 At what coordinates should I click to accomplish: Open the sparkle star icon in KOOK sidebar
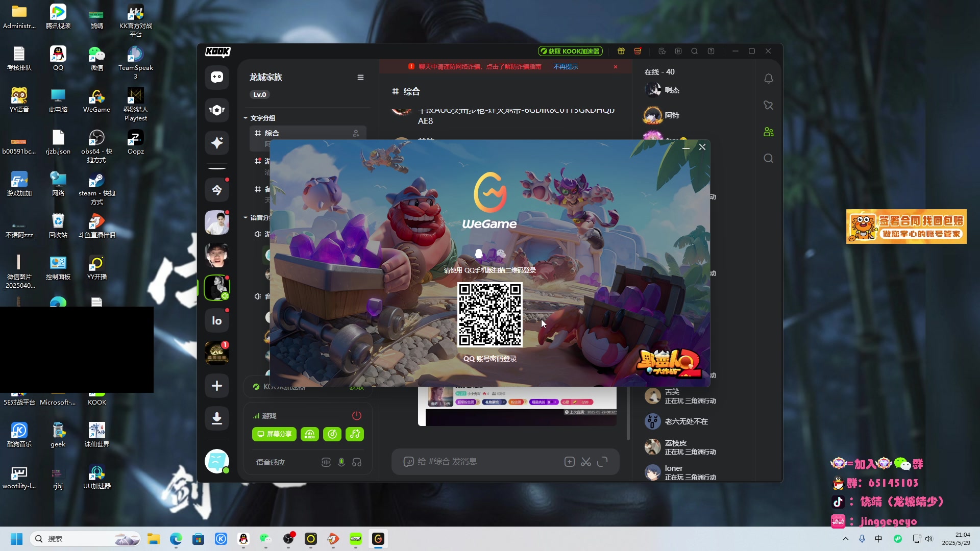[217, 143]
